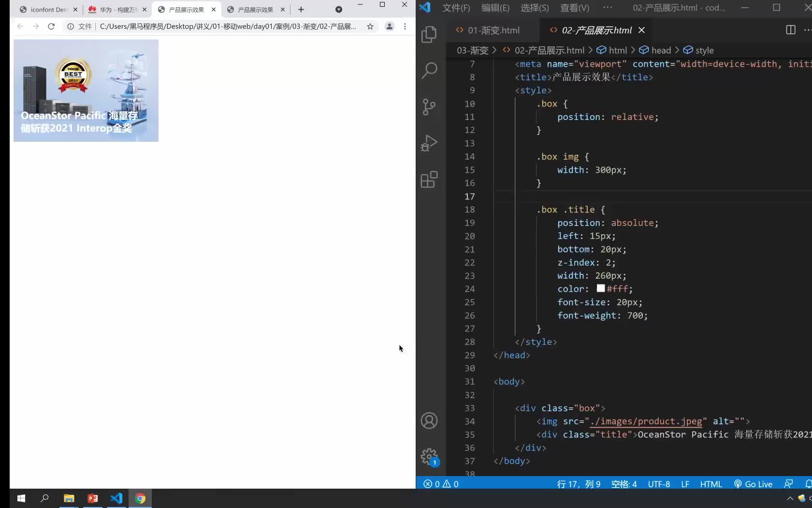Click the split editor icon

791,30
